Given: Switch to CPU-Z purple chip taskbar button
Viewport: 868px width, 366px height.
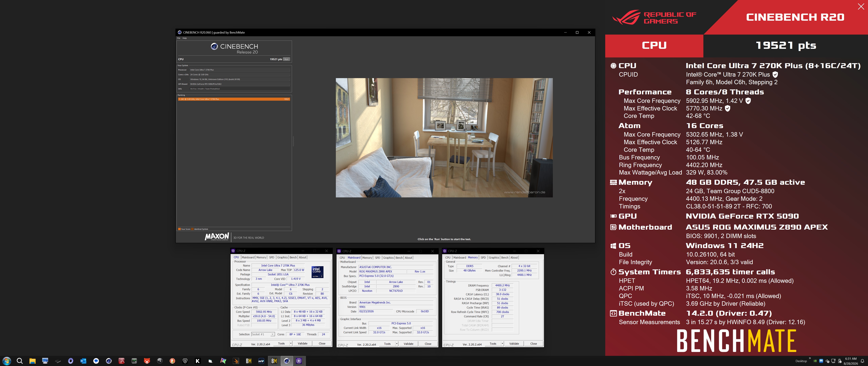Looking at the screenshot, I should click(x=299, y=361).
